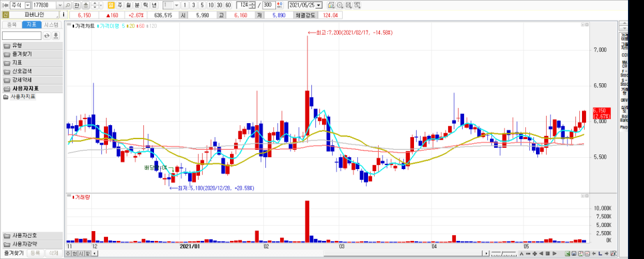Switch to the 시스템 tab
644x259 pixels.
coord(52,25)
